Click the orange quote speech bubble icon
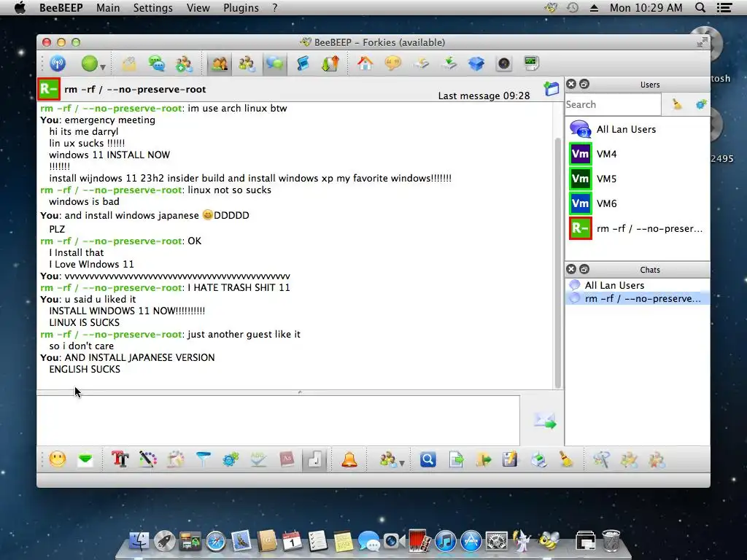 (393, 63)
